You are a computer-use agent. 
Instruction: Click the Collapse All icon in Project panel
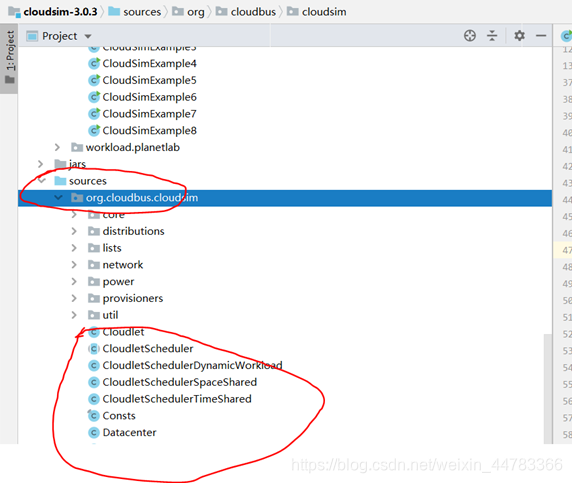click(x=492, y=36)
